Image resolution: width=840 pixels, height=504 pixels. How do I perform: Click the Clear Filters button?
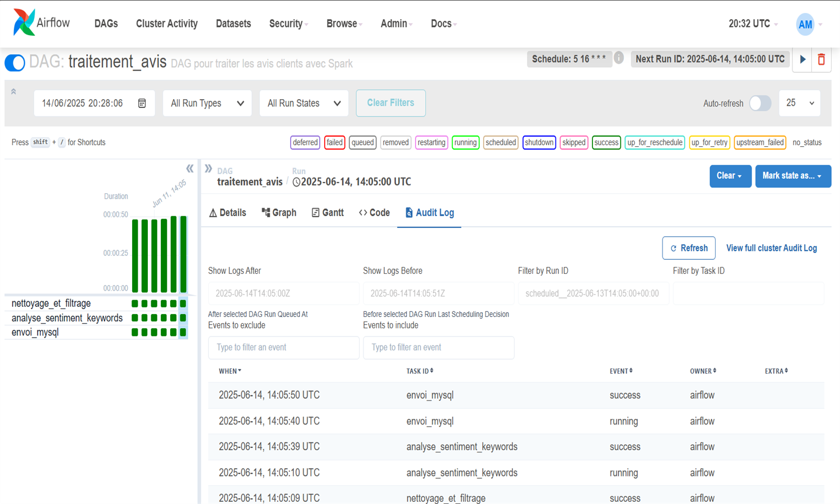coord(390,103)
